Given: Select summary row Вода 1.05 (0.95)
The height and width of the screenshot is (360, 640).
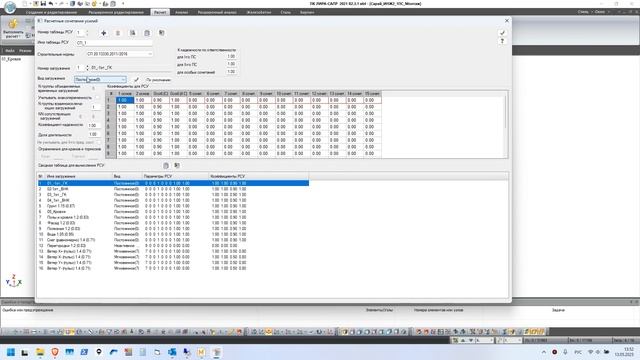Looking at the screenshot, I should coord(173,234).
